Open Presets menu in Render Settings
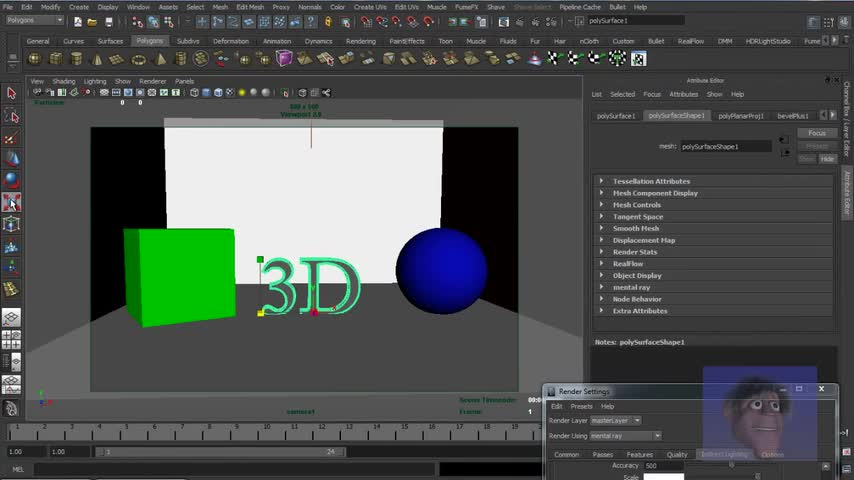This screenshot has width=854, height=480. (581, 406)
